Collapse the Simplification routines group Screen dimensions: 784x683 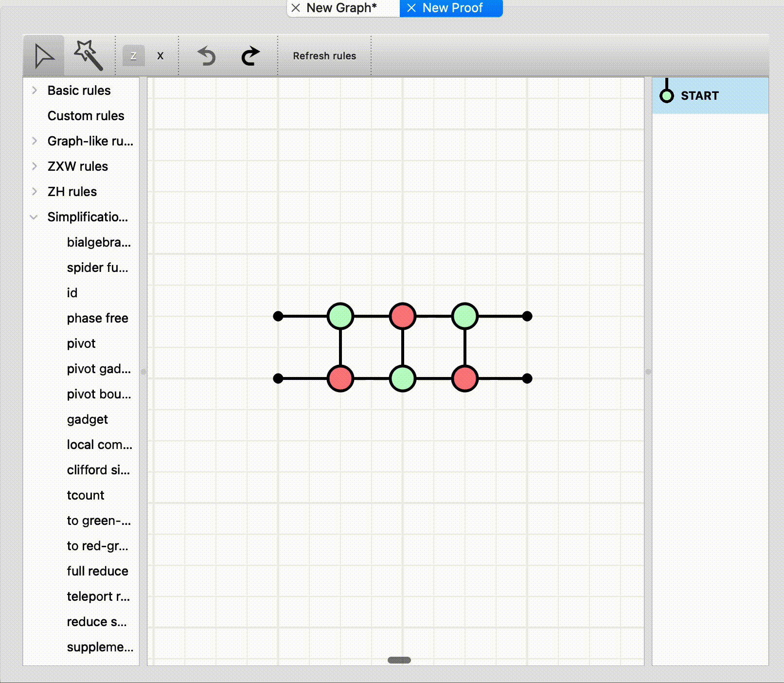coord(34,217)
